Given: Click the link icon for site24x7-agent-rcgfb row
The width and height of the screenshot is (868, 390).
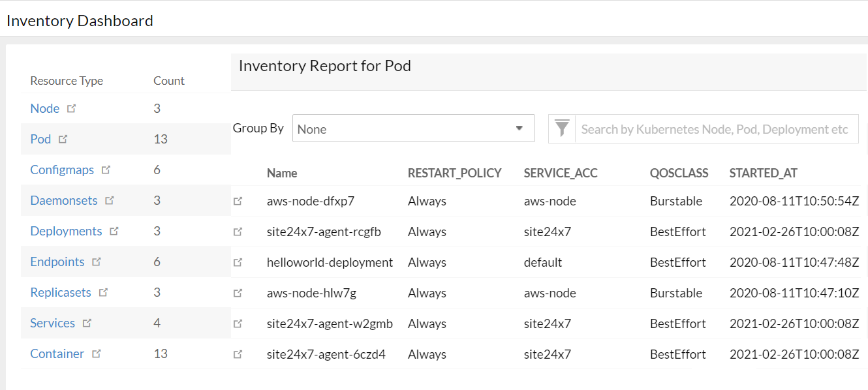Looking at the screenshot, I should pos(239,231).
